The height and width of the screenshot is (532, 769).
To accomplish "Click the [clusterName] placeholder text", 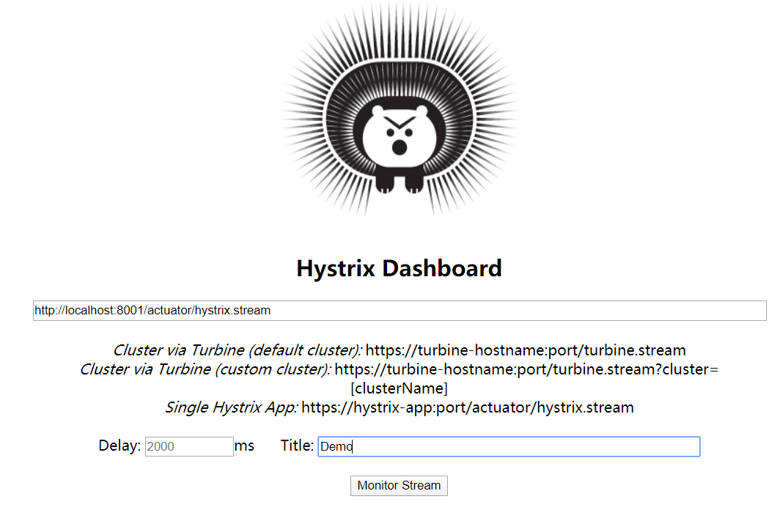I will click(400, 388).
